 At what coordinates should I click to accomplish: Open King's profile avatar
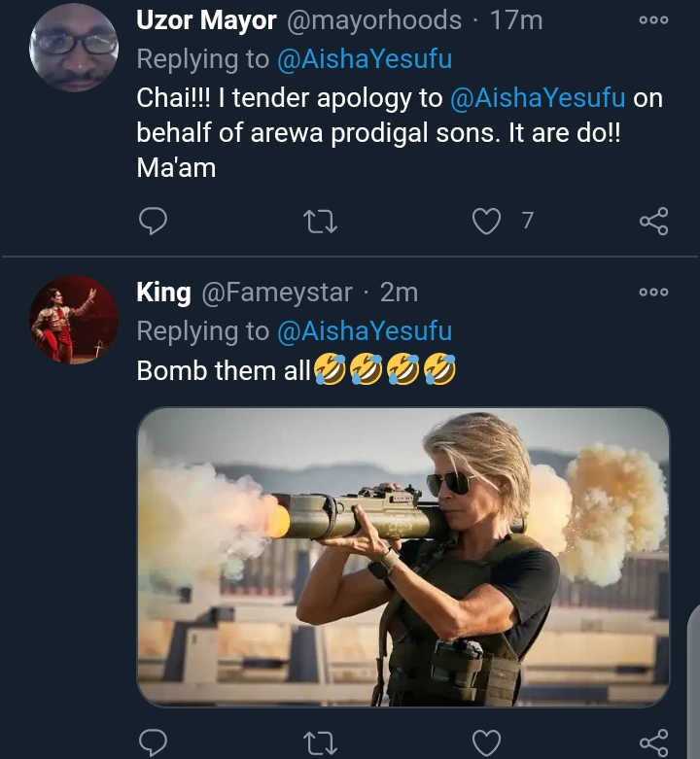click(x=74, y=320)
